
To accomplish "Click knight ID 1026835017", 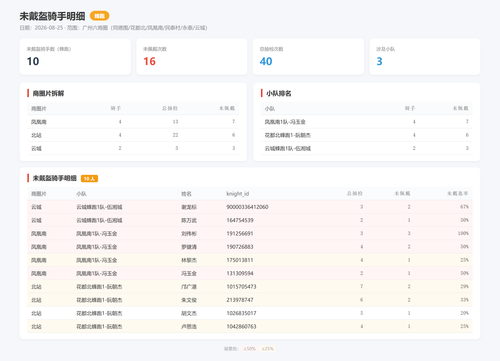I will pyautogui.click(x=241, y=313).
